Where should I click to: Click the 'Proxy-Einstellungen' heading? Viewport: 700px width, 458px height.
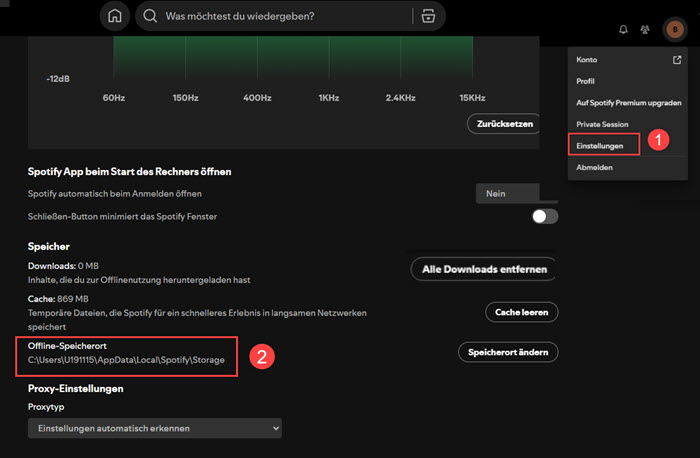(x=75, y=388)
